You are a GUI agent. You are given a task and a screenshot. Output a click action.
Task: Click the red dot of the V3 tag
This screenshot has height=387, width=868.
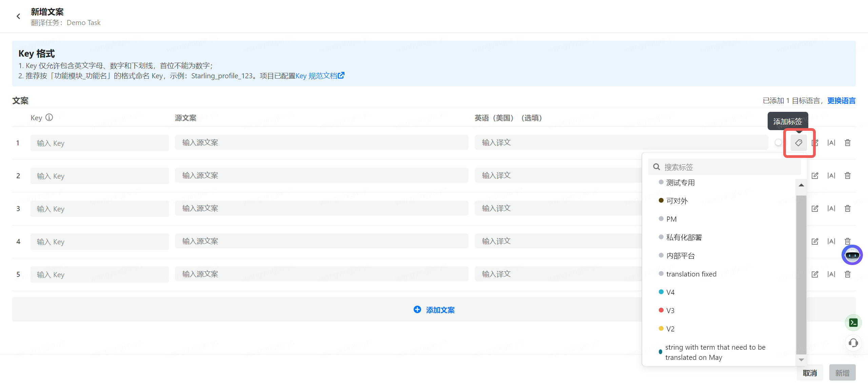(x=661, y=310)
